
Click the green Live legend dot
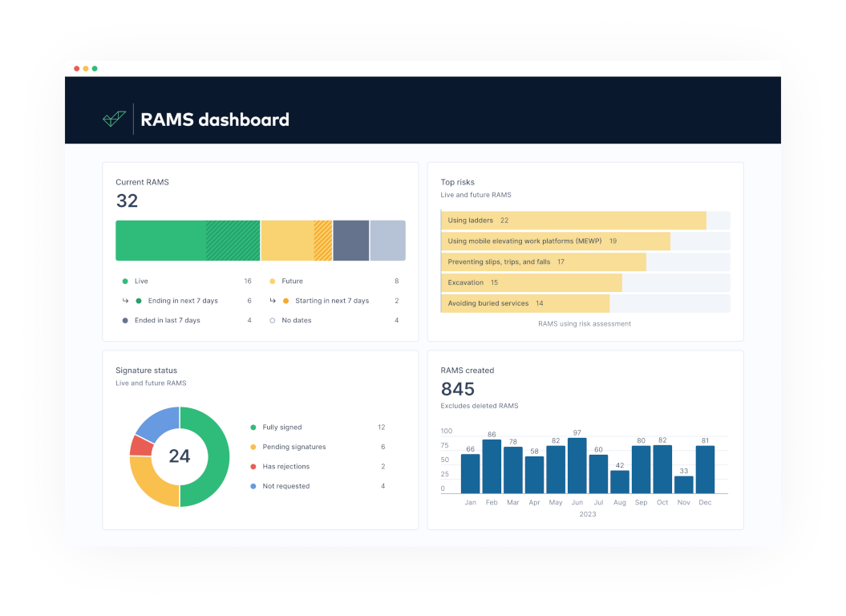coord(125,282)
